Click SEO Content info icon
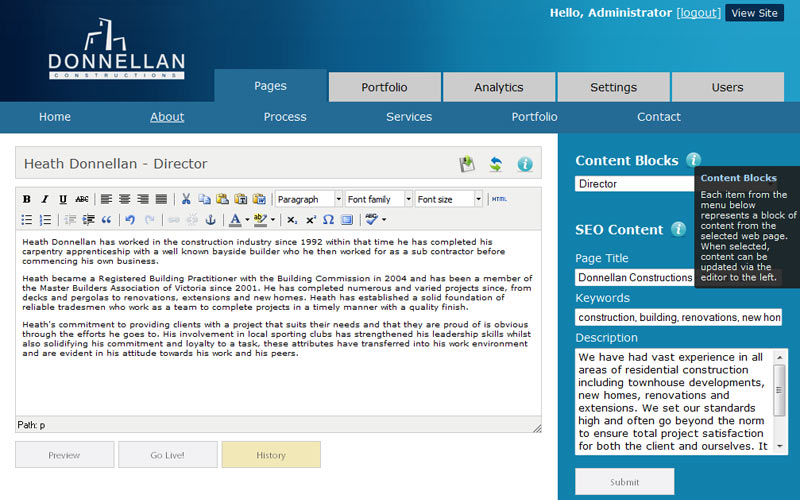The height and width of the screenshot is (500, 800). click(x=678, y=229)
